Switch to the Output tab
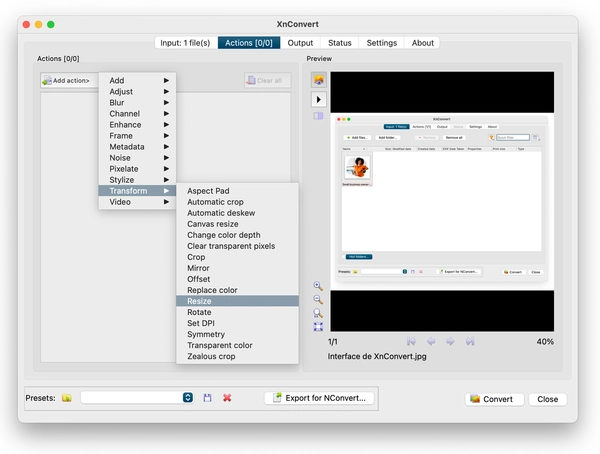The width and height of the screenshot is (600, 454). (x=300, y=43)
